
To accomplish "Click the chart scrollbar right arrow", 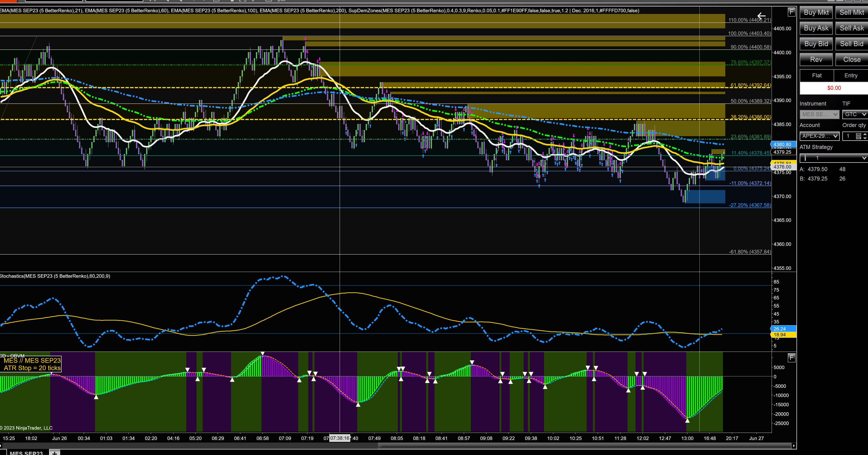I will point(794,446).
